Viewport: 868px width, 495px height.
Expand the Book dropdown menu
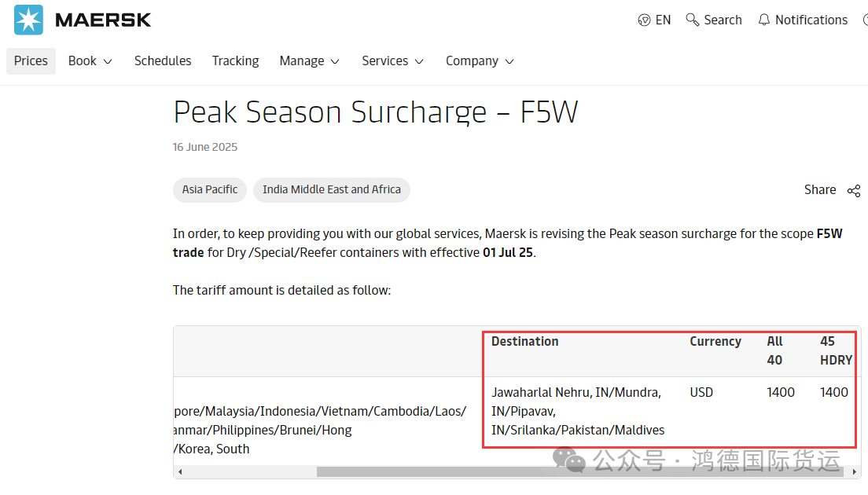[90, 60]
